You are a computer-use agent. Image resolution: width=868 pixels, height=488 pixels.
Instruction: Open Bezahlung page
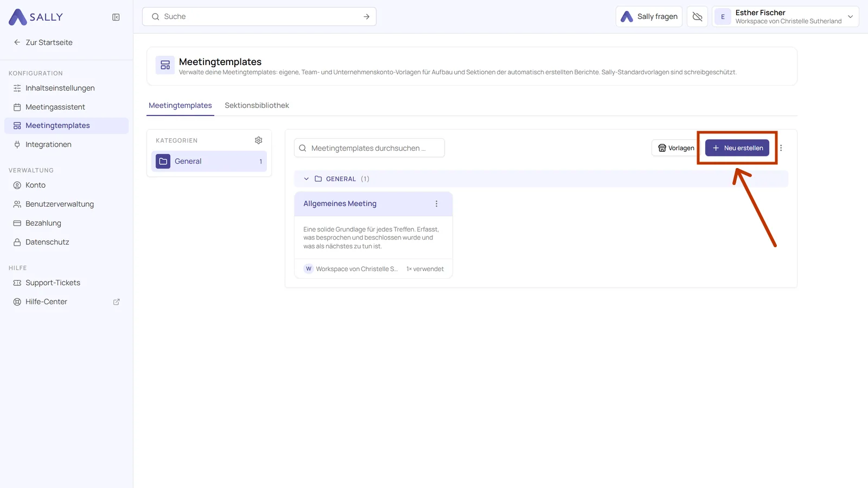tap(66, 223)
